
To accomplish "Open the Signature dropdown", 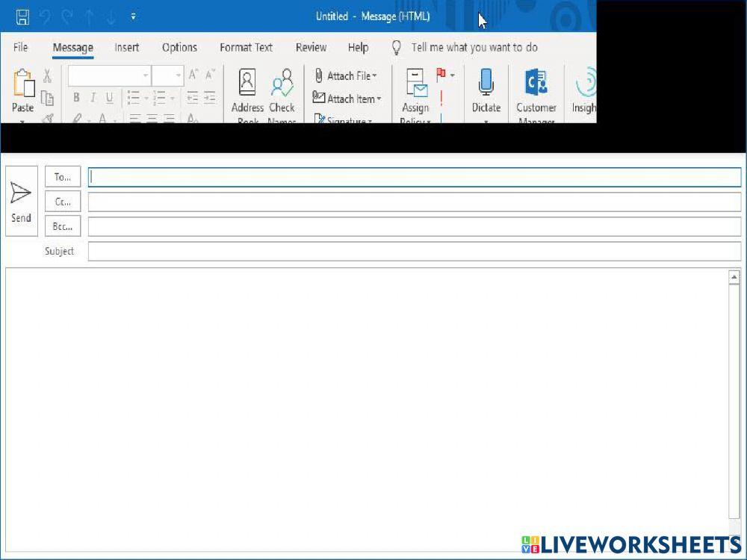I will click(346, 119).
